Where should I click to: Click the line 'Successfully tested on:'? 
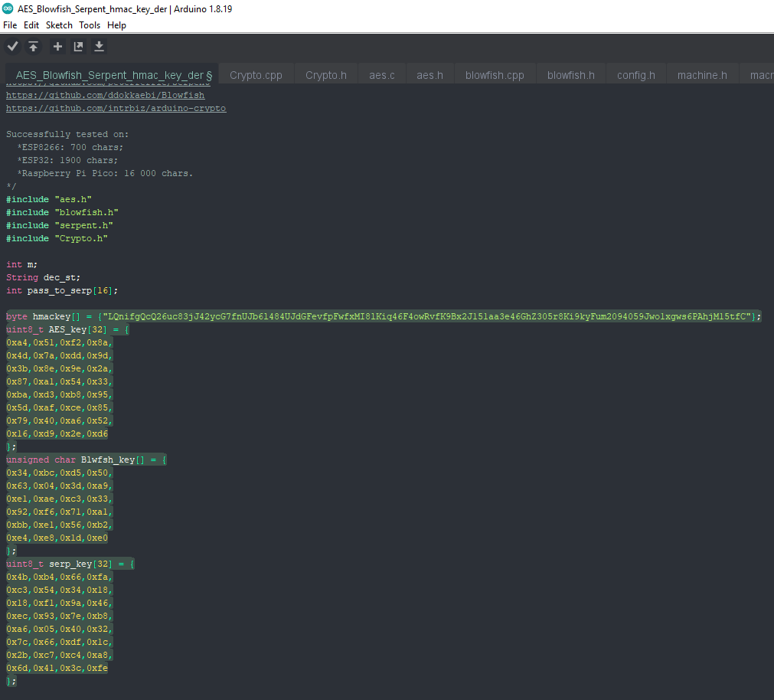pyautogui.click(x=67, y=134)
